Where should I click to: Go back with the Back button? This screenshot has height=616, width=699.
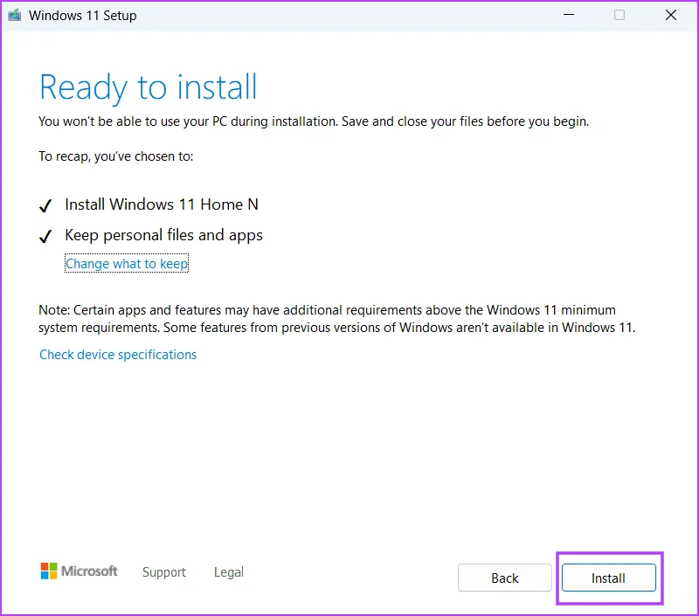[505, 578]
